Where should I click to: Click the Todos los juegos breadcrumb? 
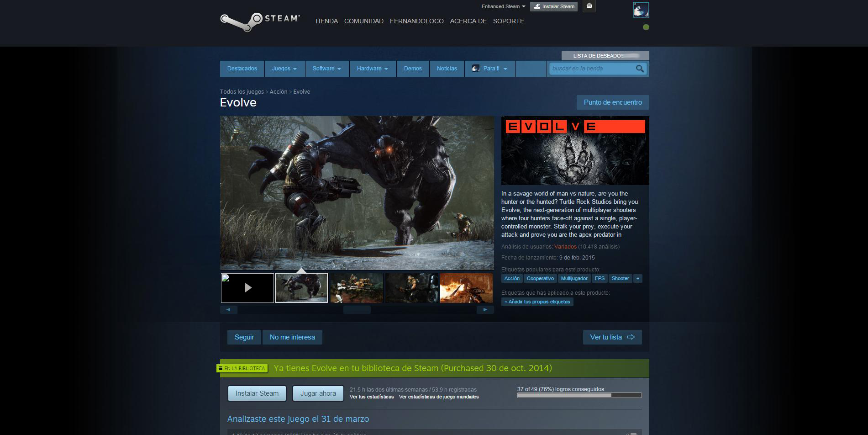[x=242, y=92]
